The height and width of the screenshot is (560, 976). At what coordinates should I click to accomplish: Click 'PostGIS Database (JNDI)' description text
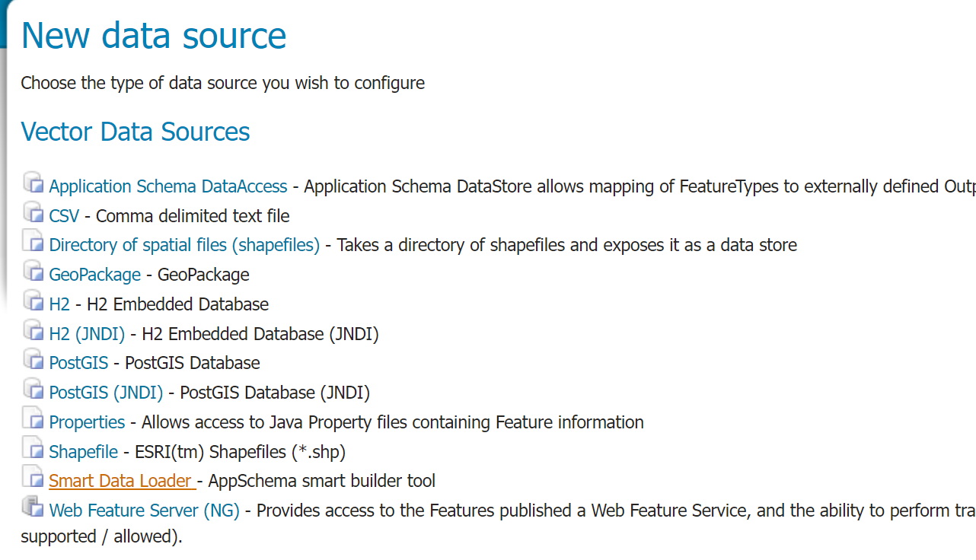pos(275,393)
